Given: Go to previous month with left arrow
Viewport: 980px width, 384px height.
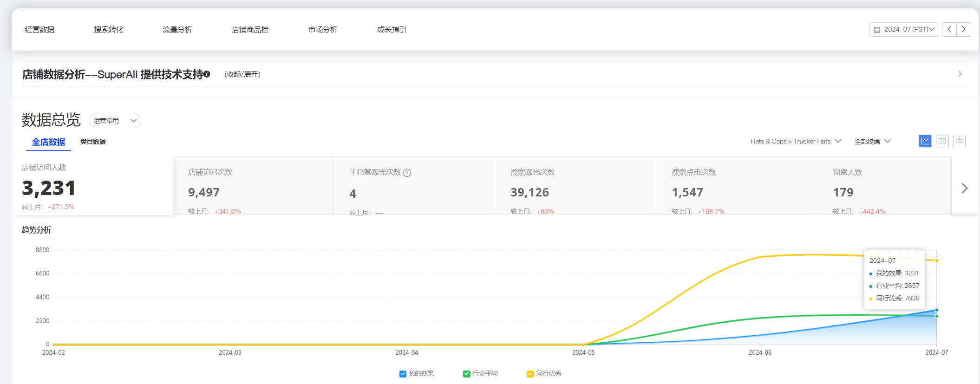Looking at the screenshot, I should click(x=949, y=29).
